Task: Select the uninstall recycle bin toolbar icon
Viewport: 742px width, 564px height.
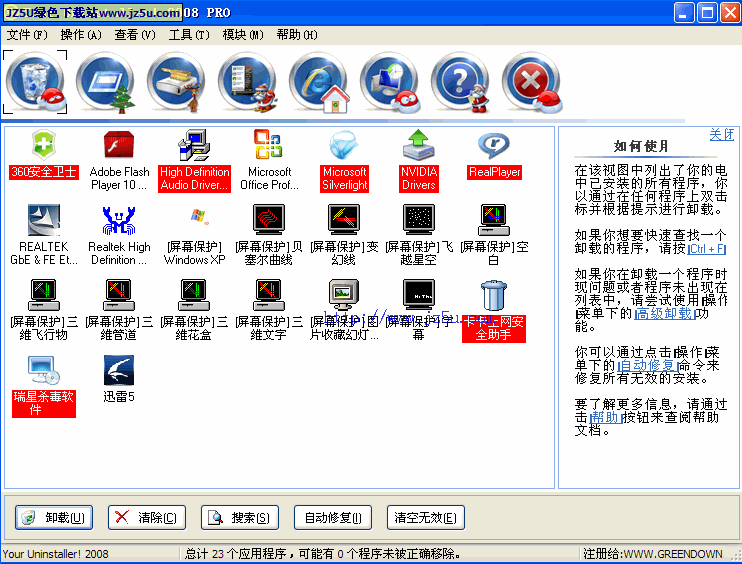Action: tap(35, 82)
